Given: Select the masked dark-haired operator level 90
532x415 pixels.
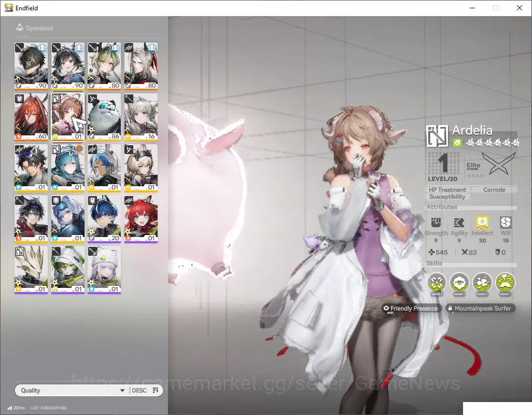Looking at the screenshot, I should tap(31, 66).
